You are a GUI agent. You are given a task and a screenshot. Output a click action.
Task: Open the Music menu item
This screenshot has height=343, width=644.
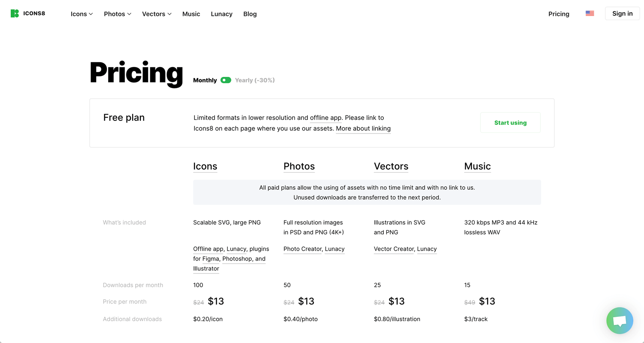[191, 14]
